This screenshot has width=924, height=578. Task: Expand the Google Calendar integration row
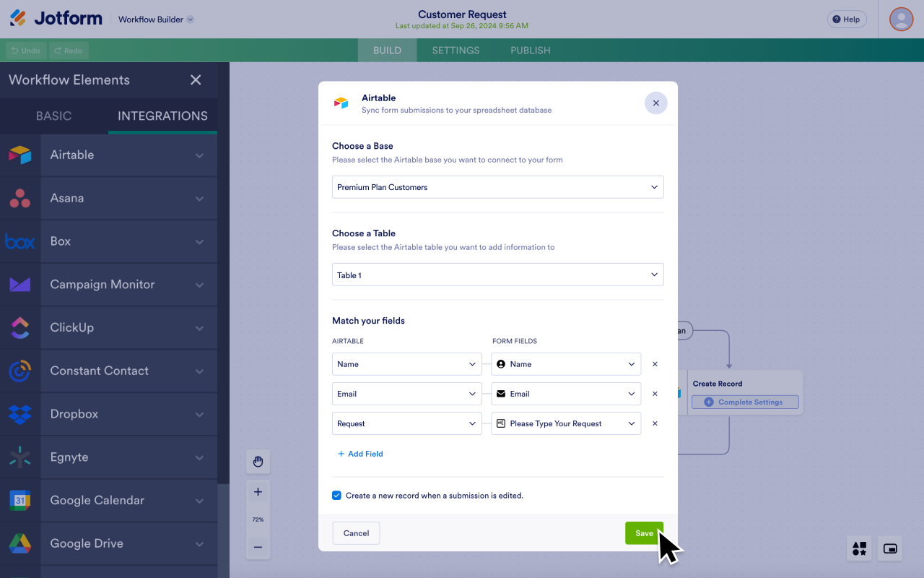click(199, 501)
